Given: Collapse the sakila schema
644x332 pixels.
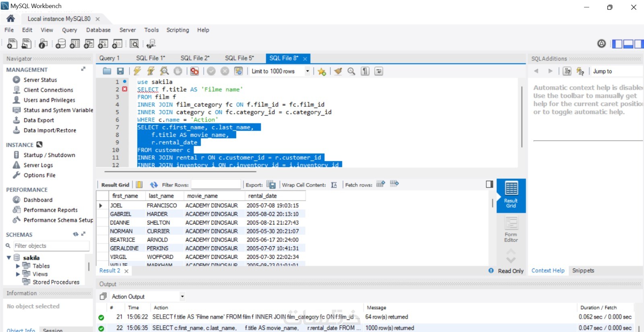Looking at the screenshot, I should tap(9, 258).
